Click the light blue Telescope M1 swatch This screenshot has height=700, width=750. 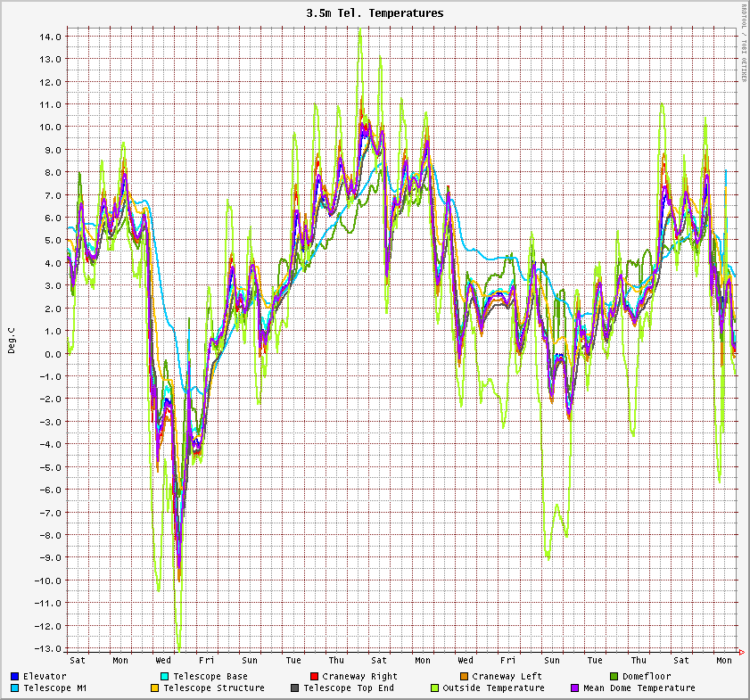point(15,688)
